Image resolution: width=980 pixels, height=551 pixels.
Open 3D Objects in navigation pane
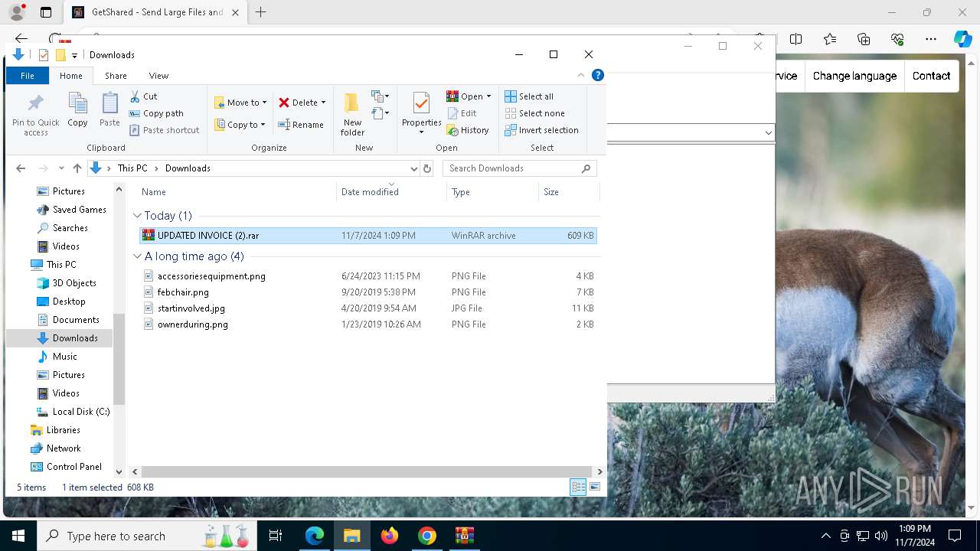(x=67, y=283)
